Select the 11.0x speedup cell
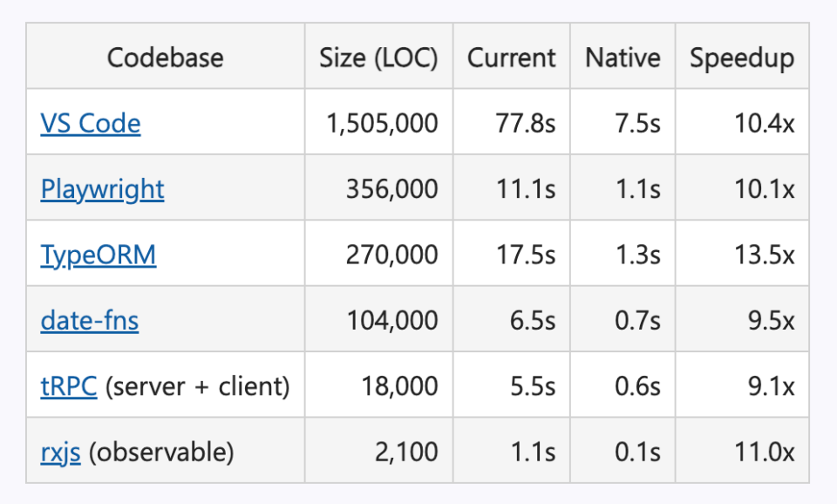837x504 pixels. pyautogui.click(x=764, y=452)
